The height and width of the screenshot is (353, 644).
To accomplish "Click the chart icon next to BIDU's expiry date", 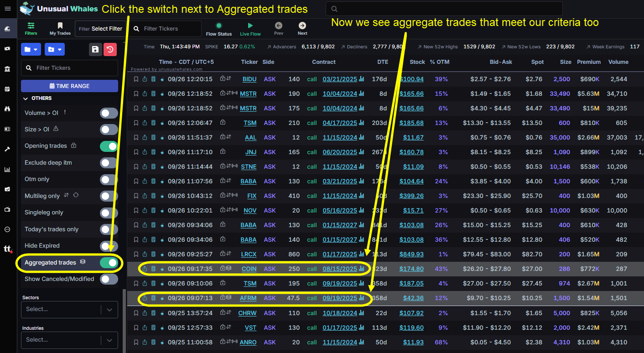I will [x=360, y=79].
